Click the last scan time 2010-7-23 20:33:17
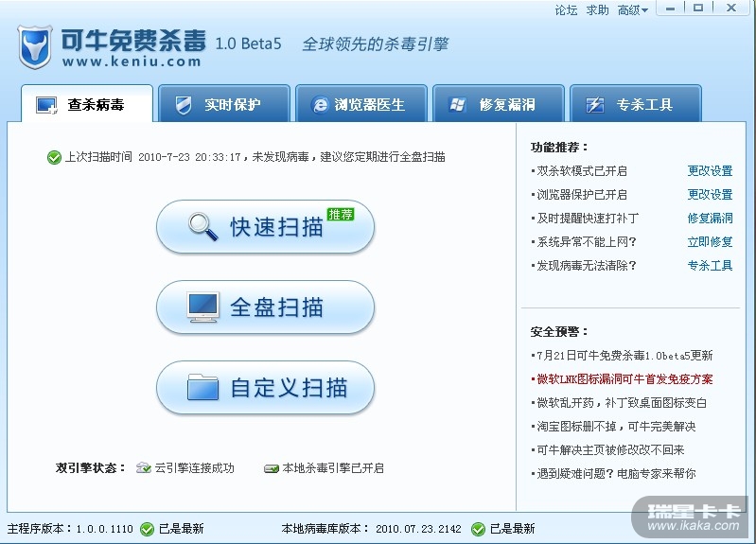The width and height of the screenshot is (756, 544). tap(189, 157)
